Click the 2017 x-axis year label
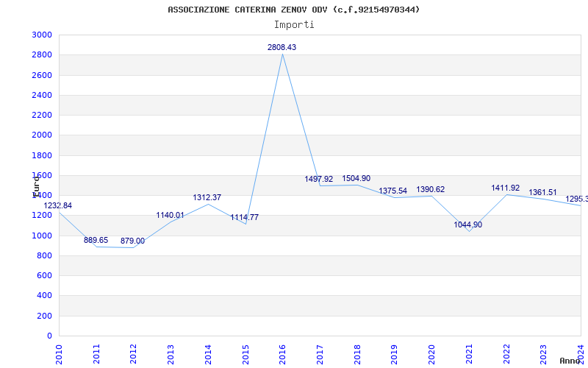Screen dimensions: 588x368 [x=320, y=354]
